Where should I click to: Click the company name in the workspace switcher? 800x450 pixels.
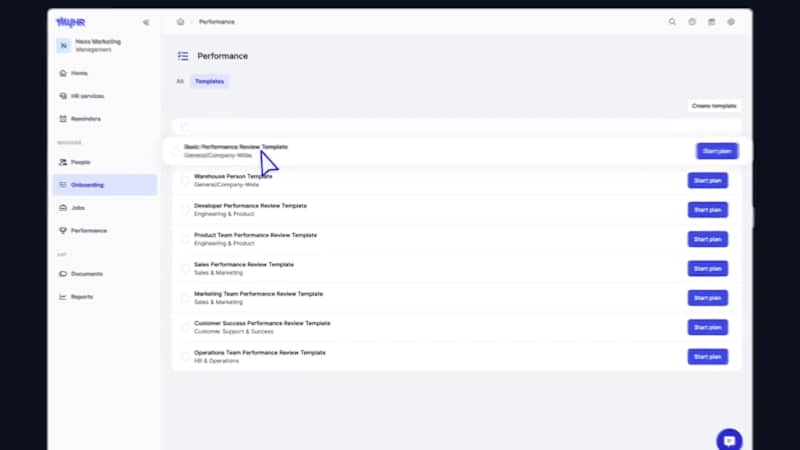[98, 42]
